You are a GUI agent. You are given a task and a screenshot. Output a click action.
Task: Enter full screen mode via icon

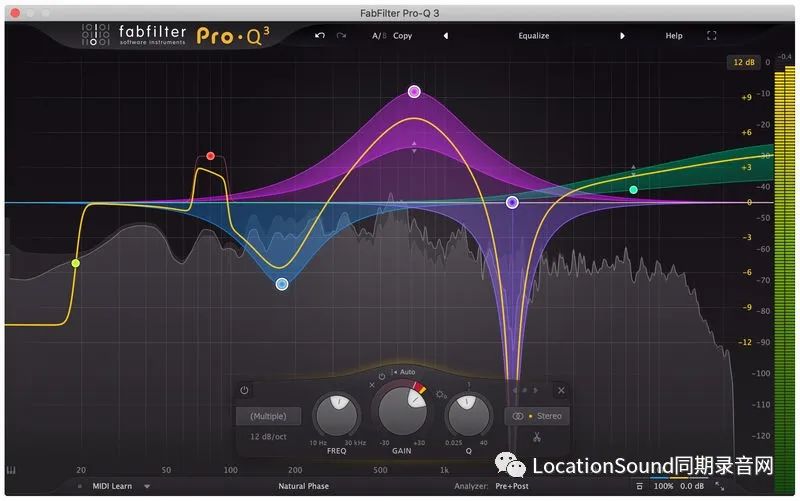tap(712, 35)
